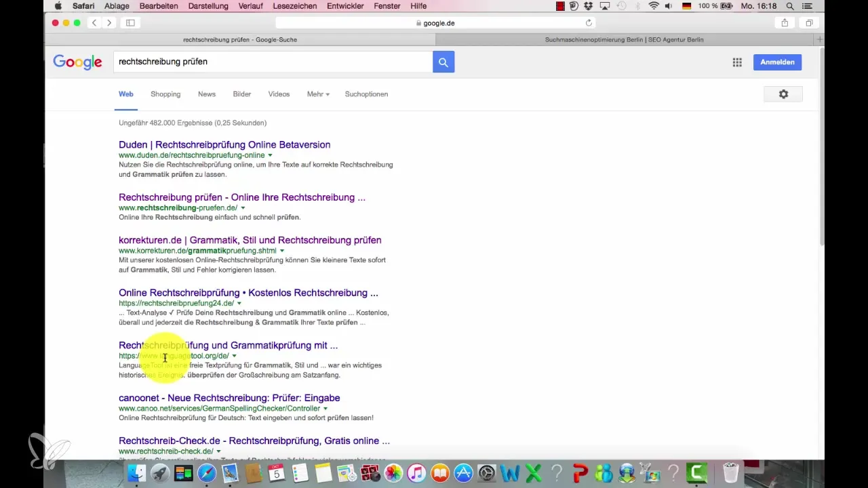The image size is (868, 488).
Task: Switch to the SEO Agentur Berlin tab
Action: (x=625, y=39)
